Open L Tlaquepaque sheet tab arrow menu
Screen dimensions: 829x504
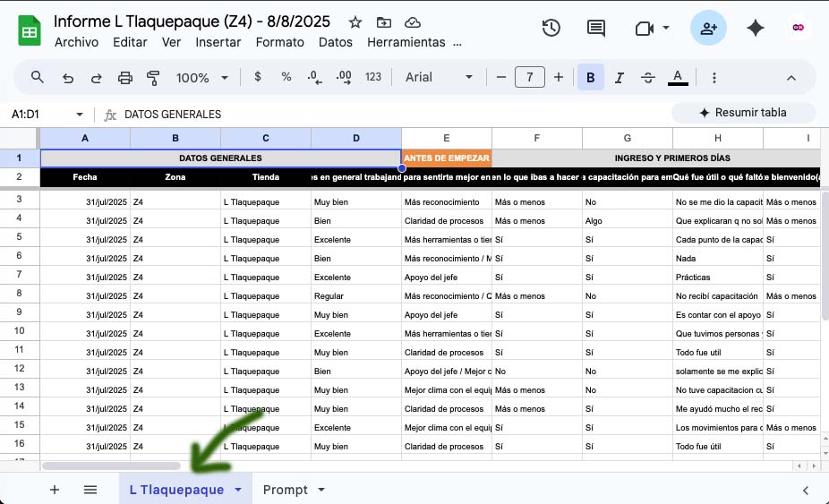238,490
